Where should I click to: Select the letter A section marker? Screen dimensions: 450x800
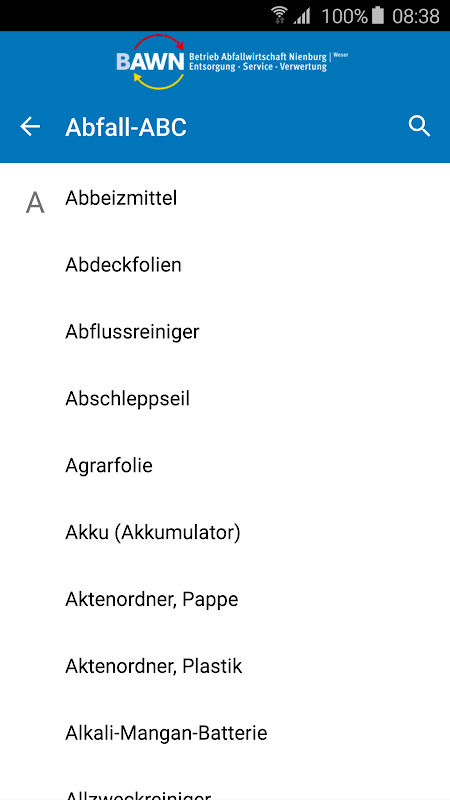pyautogui.click(x=35, y=203)
